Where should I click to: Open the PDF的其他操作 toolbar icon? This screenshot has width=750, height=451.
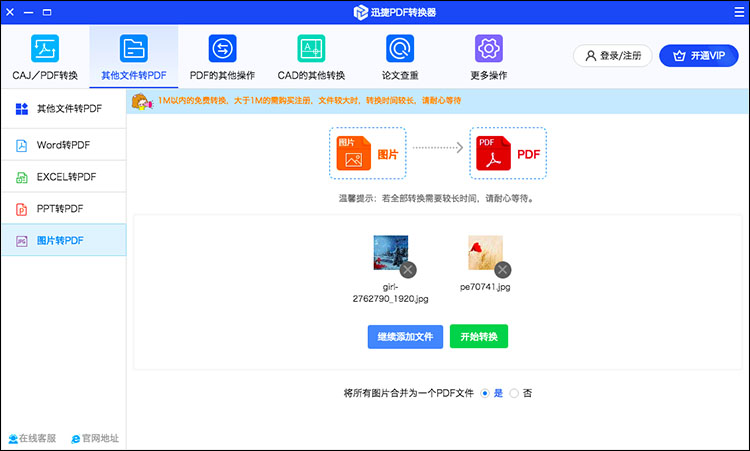pos(222,48)
